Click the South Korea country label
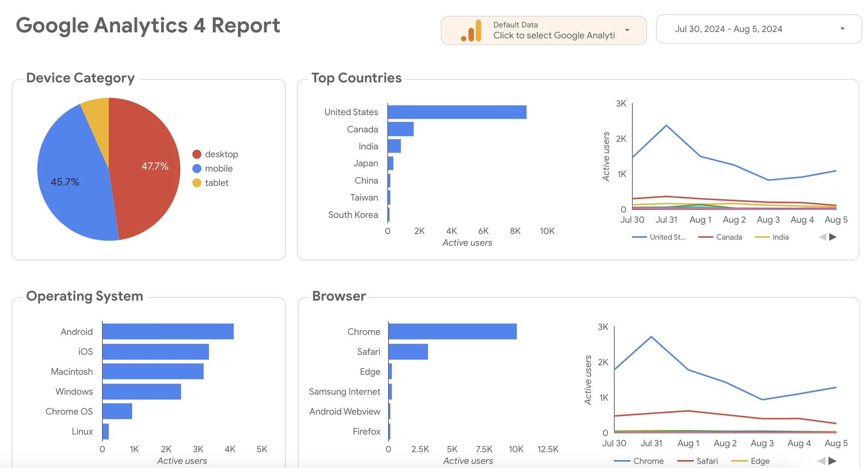 click(x=353, y=215)
